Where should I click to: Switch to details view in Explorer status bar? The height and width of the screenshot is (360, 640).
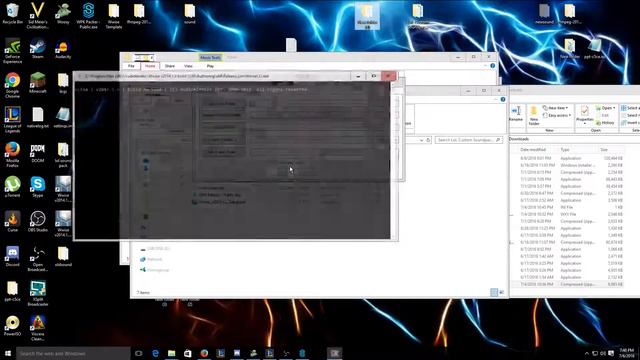pyautogui.click(x=494, y=292)
